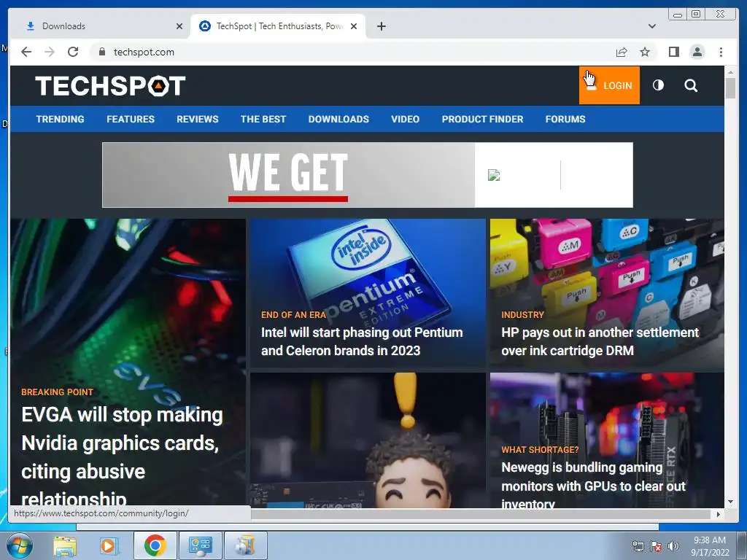Open Action Center flag icon
Image resolution: width=747 pixels, height=560 pixels.
coord(656,546)
